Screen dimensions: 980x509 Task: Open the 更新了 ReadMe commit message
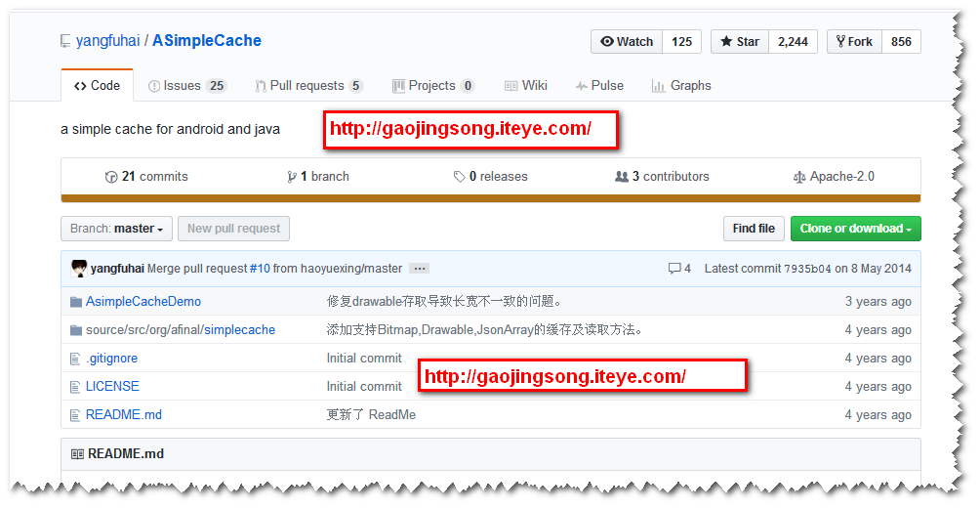point(371,414)
